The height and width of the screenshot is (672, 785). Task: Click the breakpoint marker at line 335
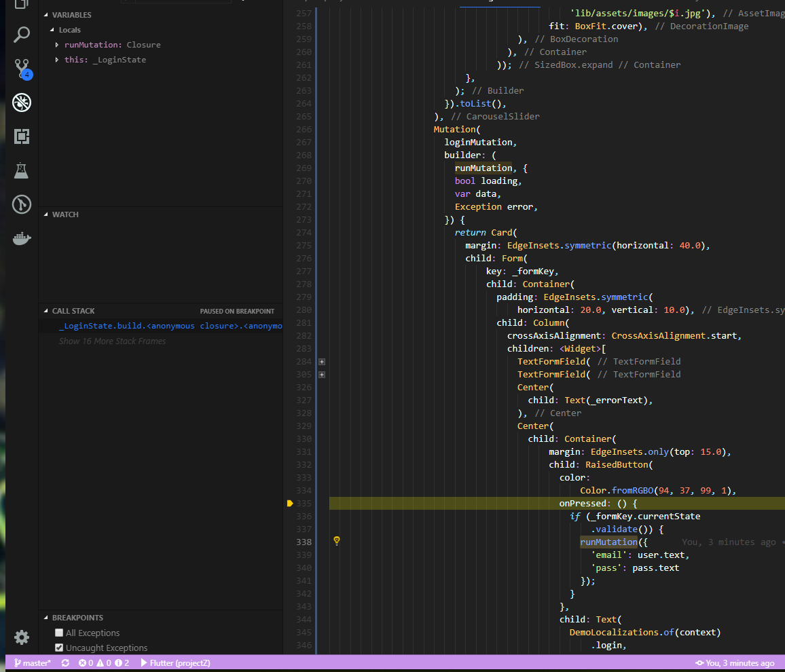pos(290,504)
